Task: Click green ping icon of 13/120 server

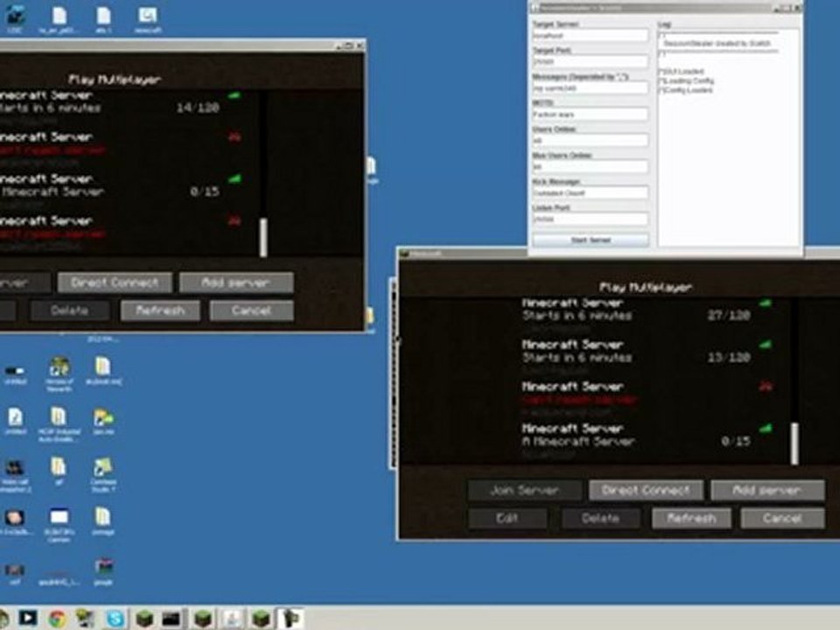Action: (x=765, y=345)
